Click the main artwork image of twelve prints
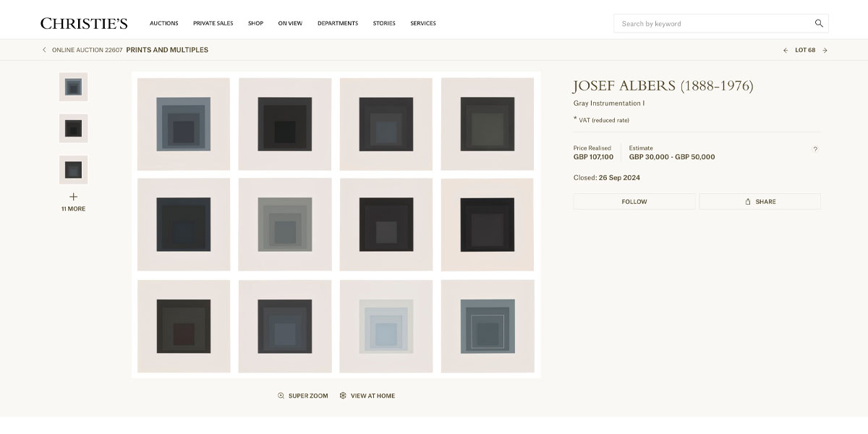The image size is (868, 434). click(336, 225)
